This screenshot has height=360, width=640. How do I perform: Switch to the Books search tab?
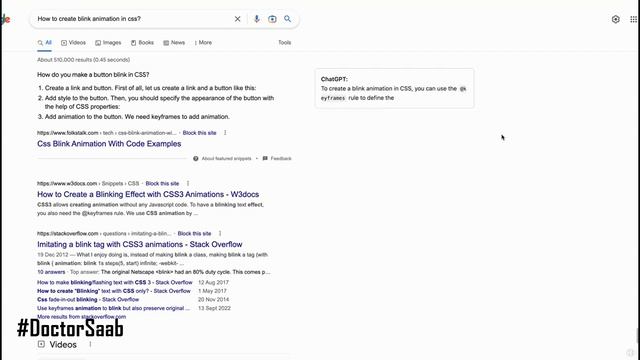(x=142, y=42)
